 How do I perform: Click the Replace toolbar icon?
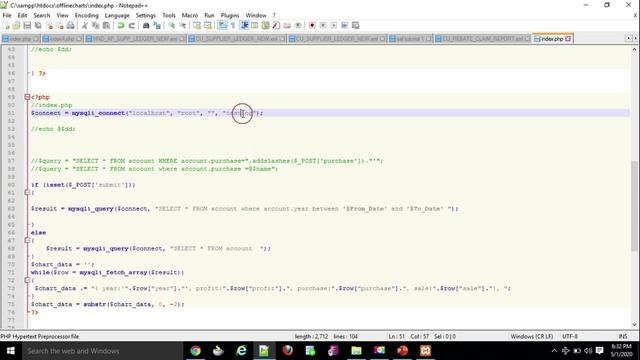point(157,26)
